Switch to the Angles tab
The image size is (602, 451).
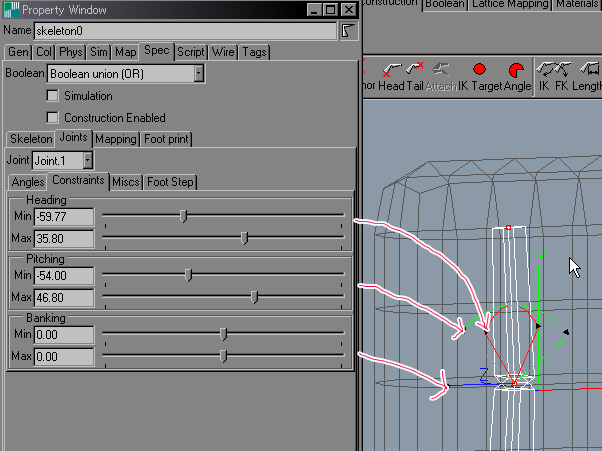(28, 182)
